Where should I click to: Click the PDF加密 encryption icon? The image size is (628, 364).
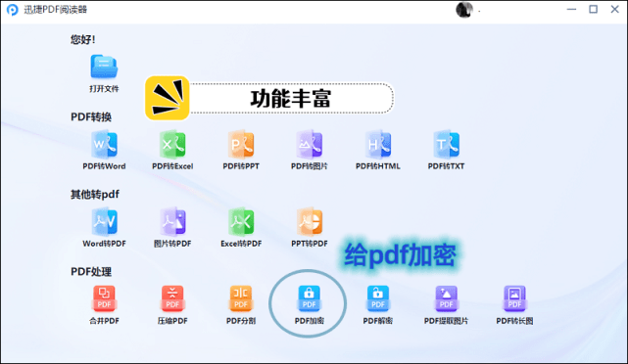click(x=309, y=298)
